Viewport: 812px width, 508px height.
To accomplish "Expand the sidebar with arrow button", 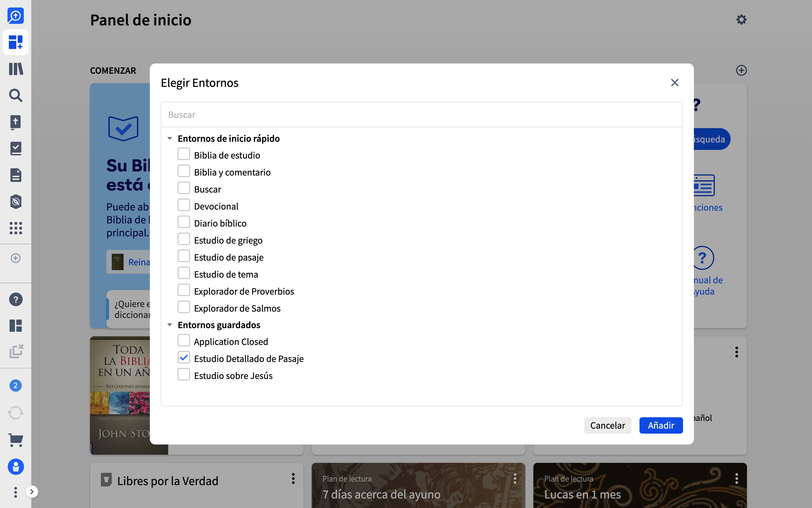I will pyautogui.click(x=32, y=492).
